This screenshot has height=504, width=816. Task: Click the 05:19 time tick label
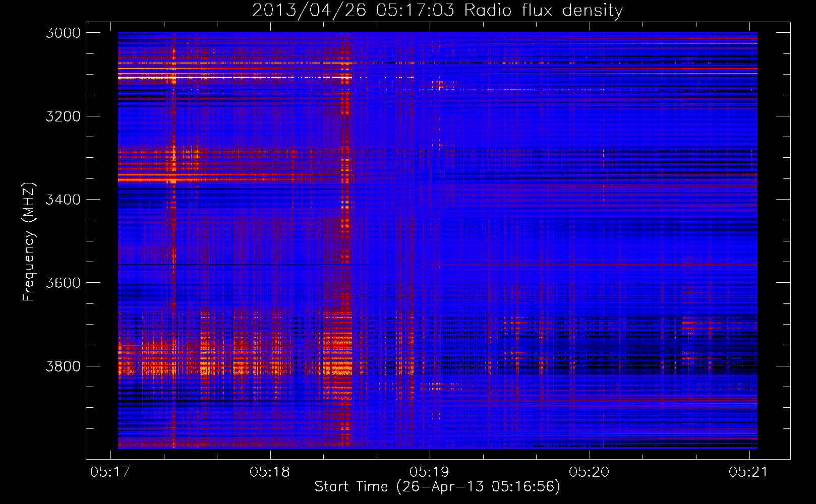[x=429, y=472]
